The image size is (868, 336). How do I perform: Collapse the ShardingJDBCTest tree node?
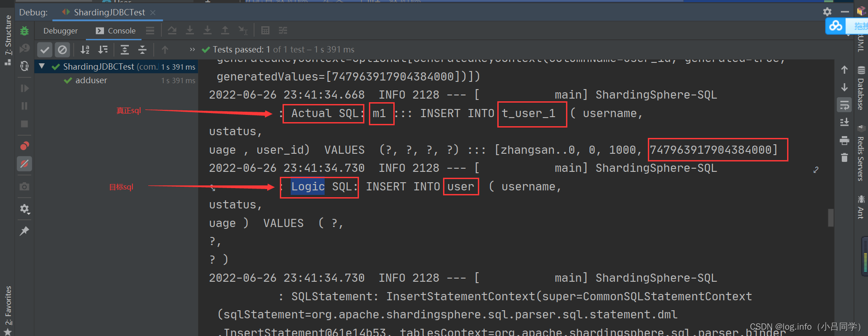click(x=42, y=66)
